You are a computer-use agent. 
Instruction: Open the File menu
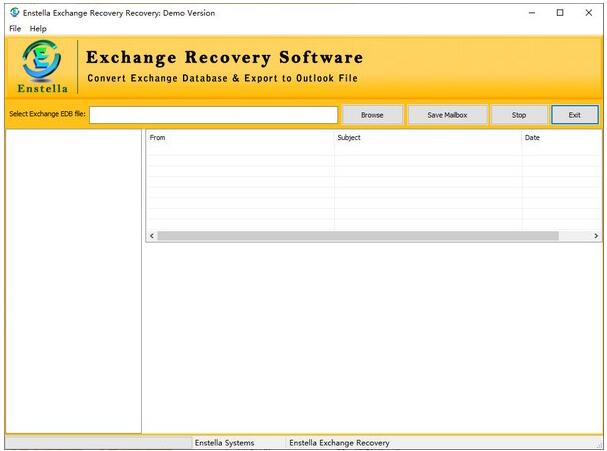[15, 29]
